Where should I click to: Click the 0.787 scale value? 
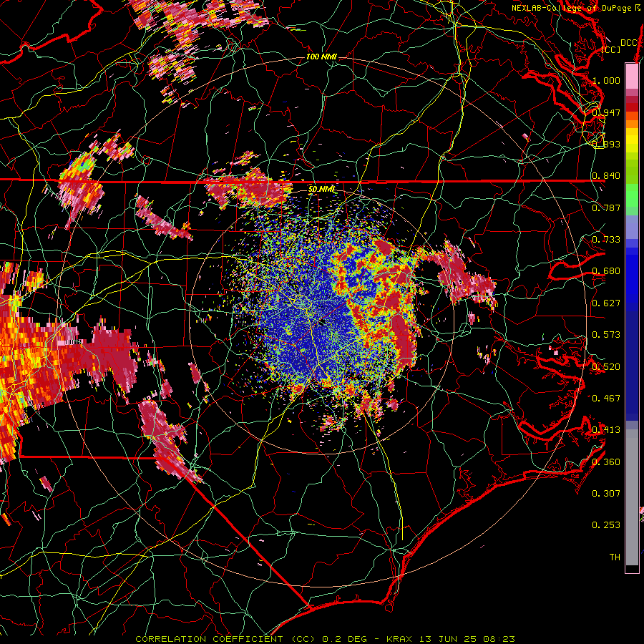tap(606, 208)
